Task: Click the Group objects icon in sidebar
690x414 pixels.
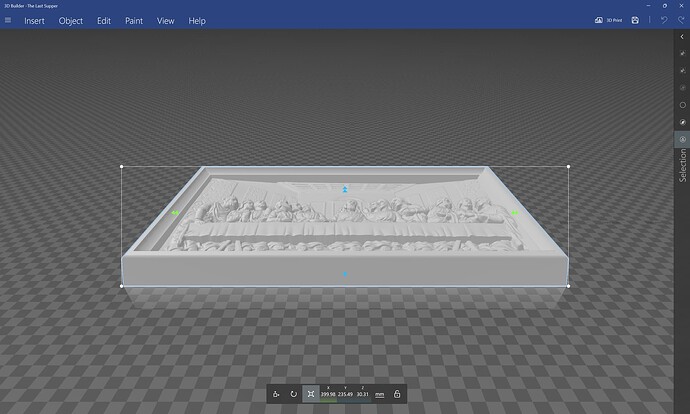Action: pyautogui.click(x=683, y=53)
